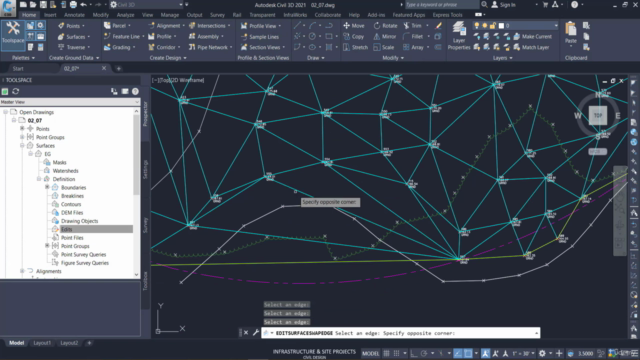The image size is (640, 360).
Task: Click the search magnifier icon in title bar
Action: (x=484, y=4)
